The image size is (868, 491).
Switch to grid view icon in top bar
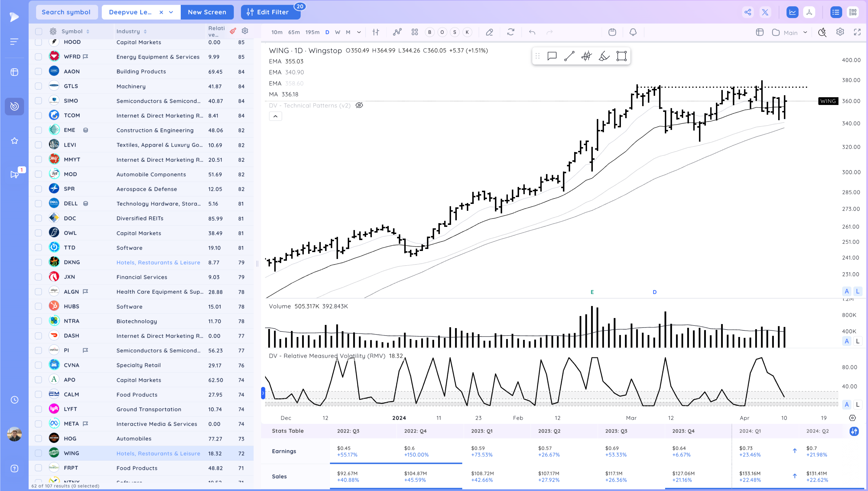852,12
